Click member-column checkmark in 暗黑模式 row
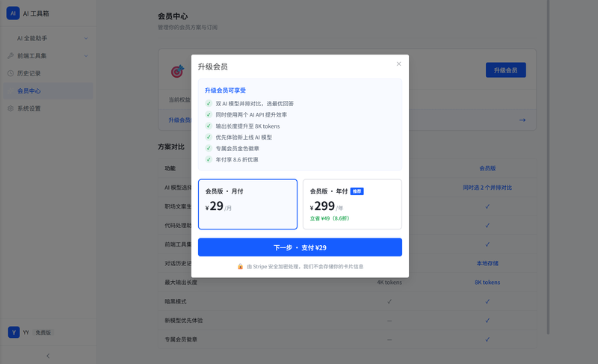 pyautogui.click(x=487, y=301)
